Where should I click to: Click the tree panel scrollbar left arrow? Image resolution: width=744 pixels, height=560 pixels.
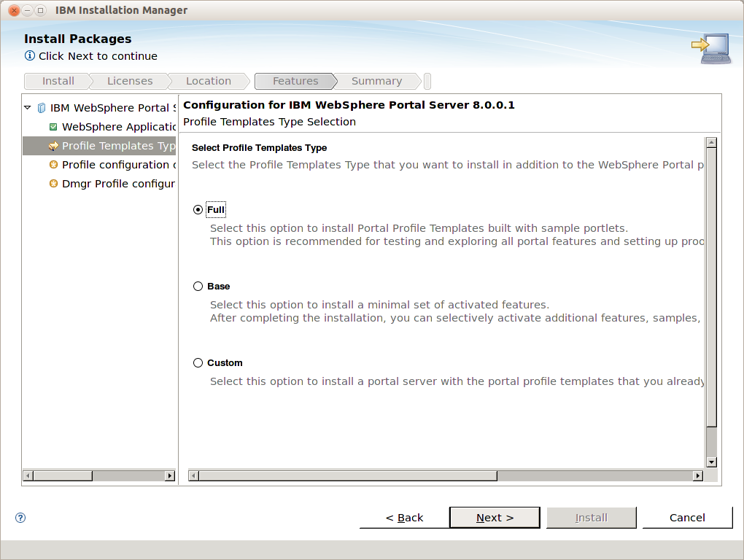click(x=28, y=475)
